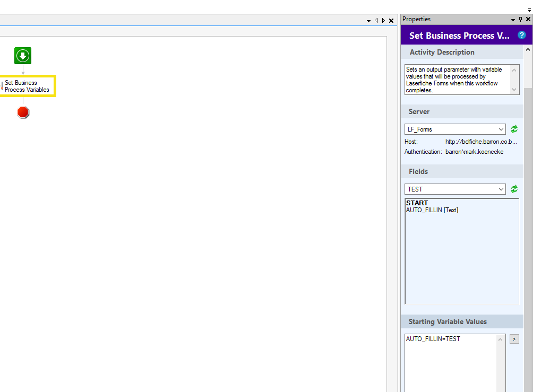
Task: Close the workflow designer tab
Action: point(391,20)
